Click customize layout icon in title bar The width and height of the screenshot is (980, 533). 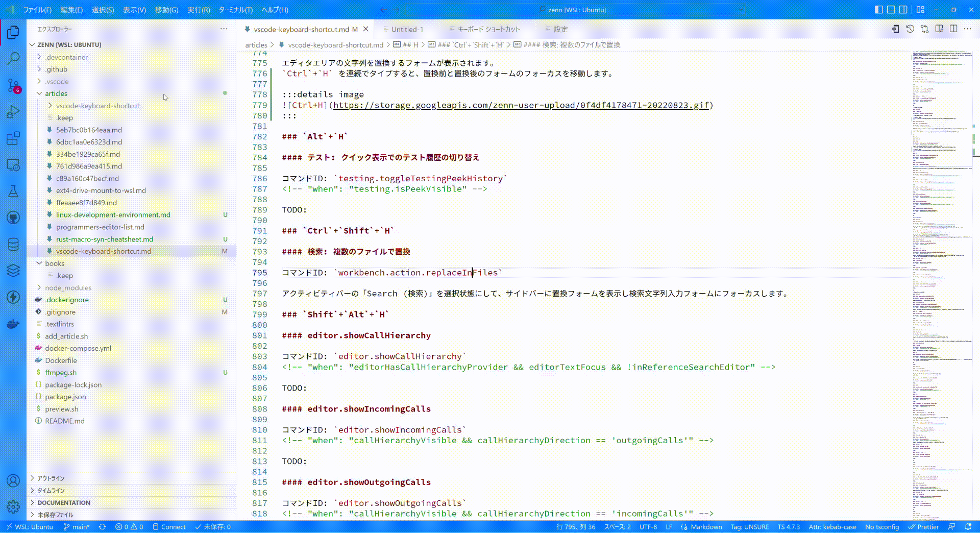(920, 10)
